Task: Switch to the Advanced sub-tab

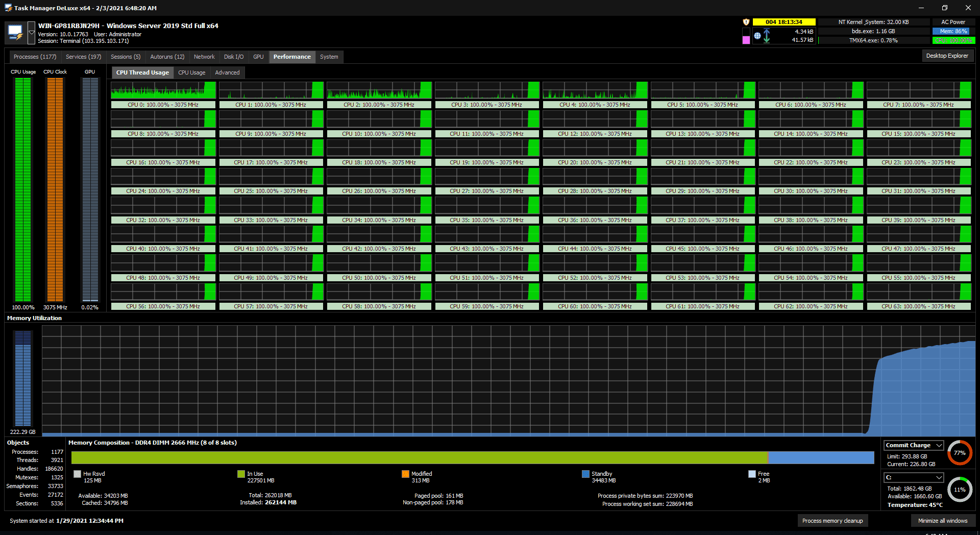Action: pyautogui.click(x=227, y=72)
